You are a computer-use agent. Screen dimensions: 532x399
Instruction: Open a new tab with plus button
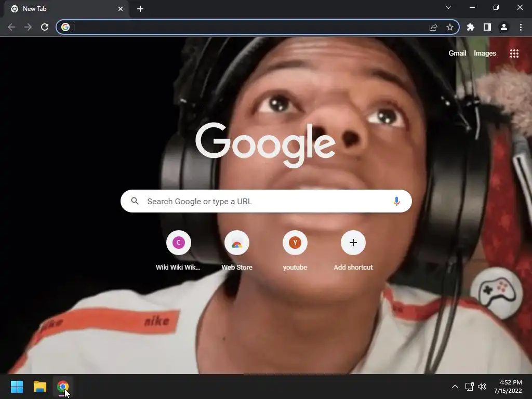(140, 9)
